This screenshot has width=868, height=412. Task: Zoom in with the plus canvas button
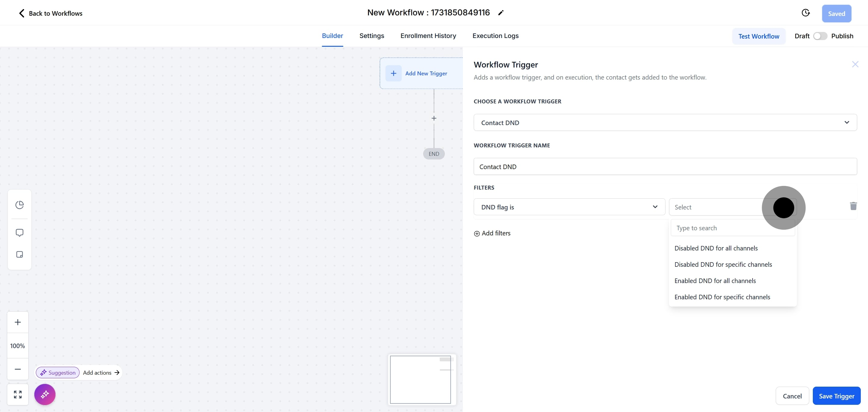point(18,322)
